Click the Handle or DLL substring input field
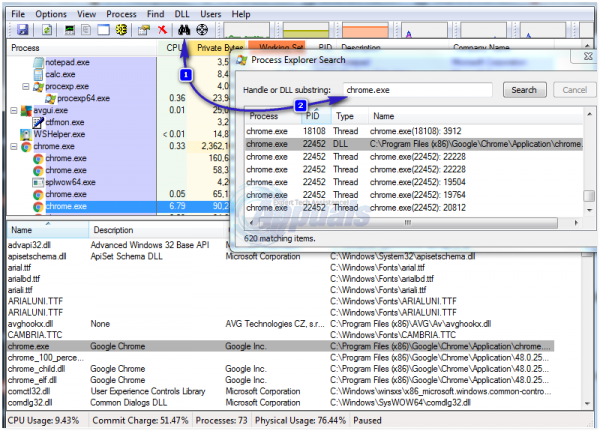 point(417,90)
